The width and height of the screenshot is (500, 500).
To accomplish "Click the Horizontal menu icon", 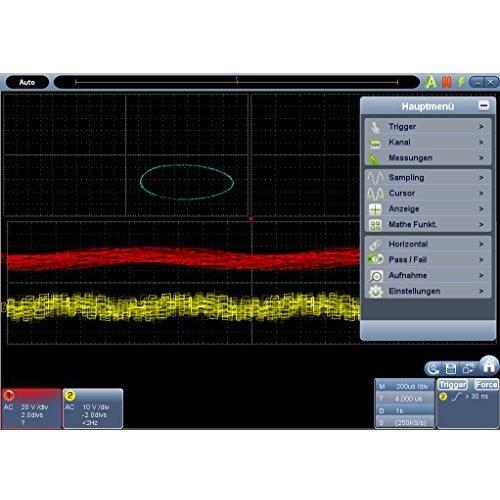I will (375, 245).
